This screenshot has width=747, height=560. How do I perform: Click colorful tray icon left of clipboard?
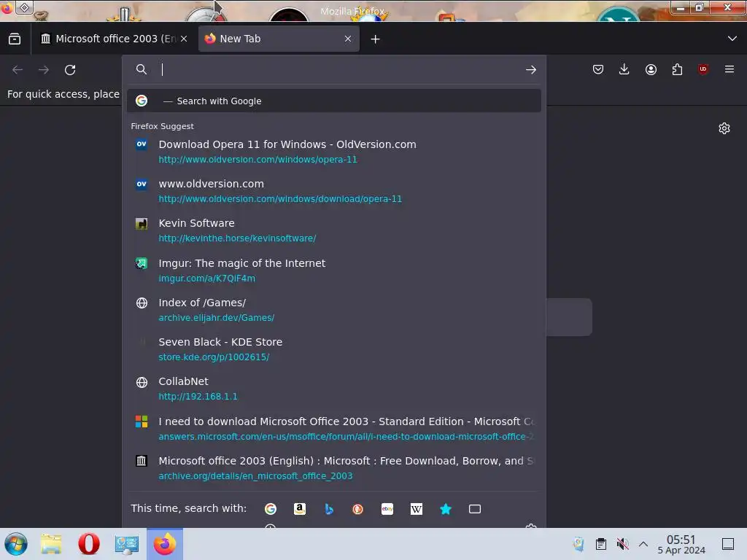tap(578, 544)
